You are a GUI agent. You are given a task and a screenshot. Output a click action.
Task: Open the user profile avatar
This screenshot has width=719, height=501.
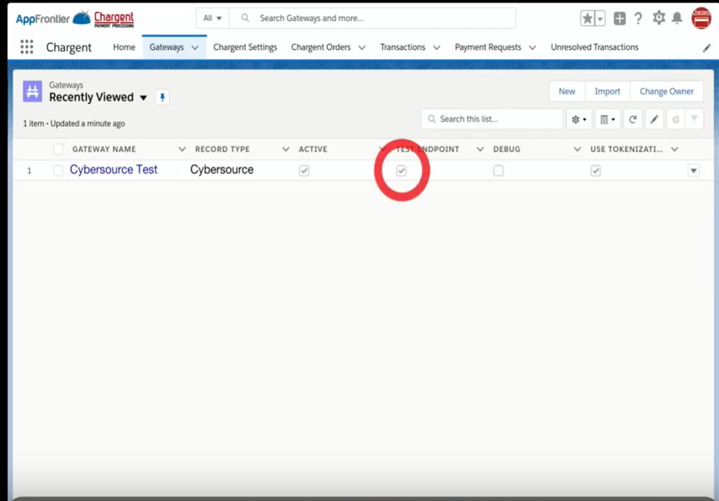[x=701, y=18]
